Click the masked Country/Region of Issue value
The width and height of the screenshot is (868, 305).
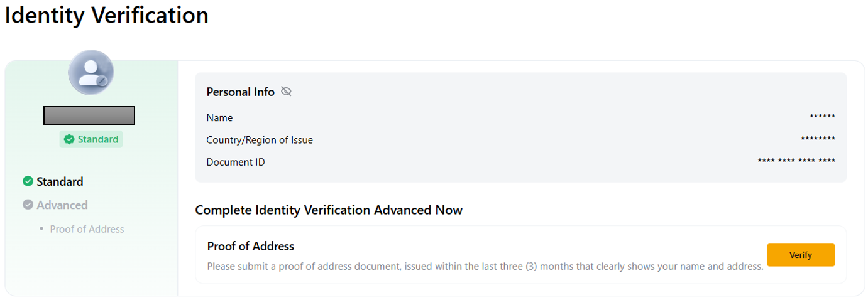click(x=818, y=139)
